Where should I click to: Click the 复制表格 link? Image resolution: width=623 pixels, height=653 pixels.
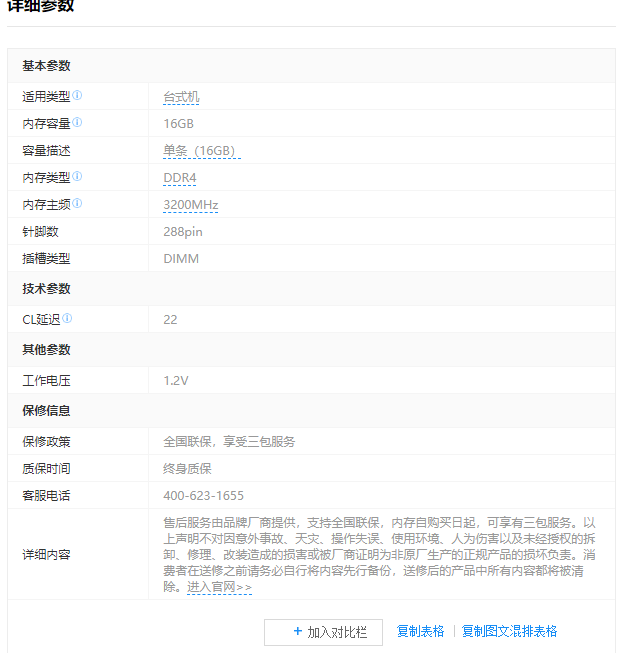pos(420,631)
